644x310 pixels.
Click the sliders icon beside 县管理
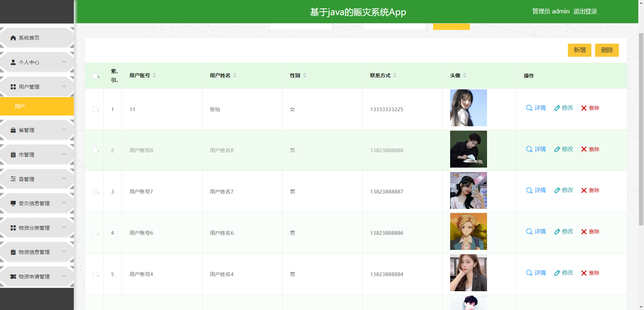tap(13, 179)
